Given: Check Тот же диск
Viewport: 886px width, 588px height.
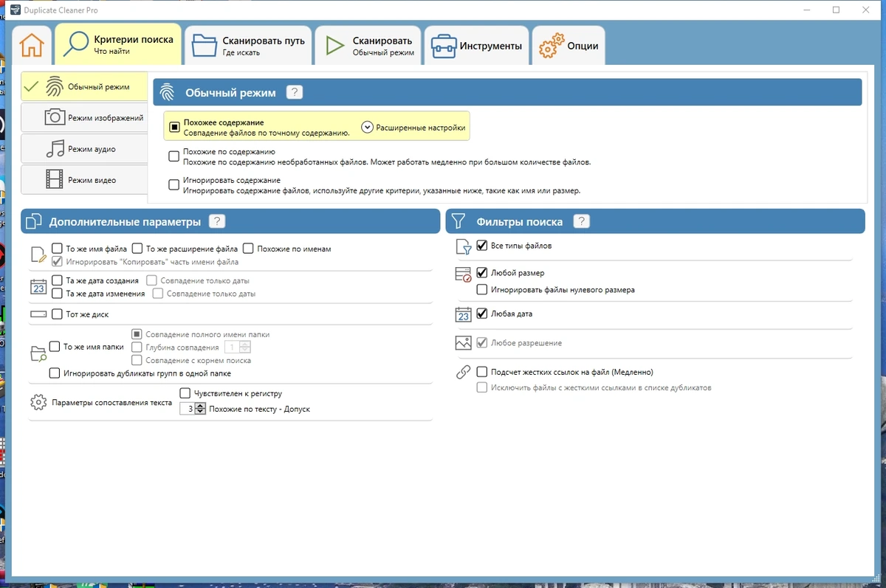Looking at the screenshot, I should click(x=57, y=314).
